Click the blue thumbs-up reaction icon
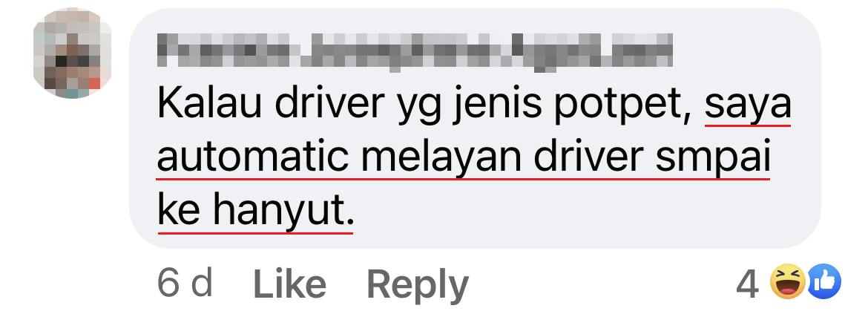The width and height of the screenshot is (868, 314). tap(824, 282)
